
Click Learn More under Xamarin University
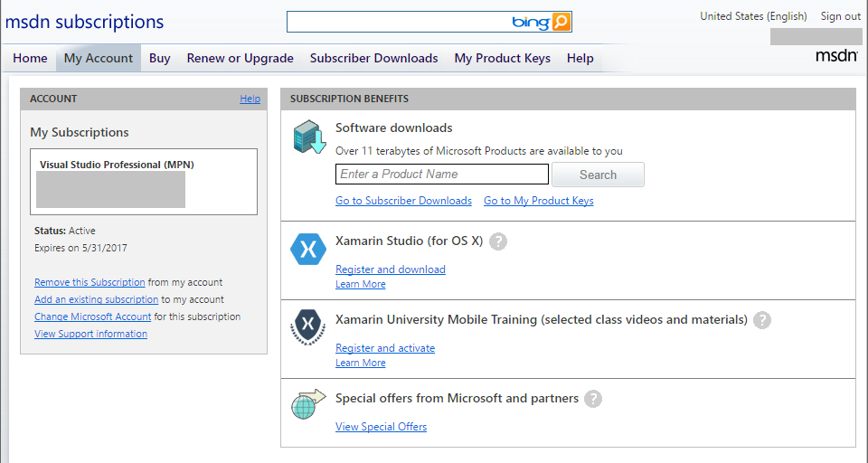tap(361, 363)
